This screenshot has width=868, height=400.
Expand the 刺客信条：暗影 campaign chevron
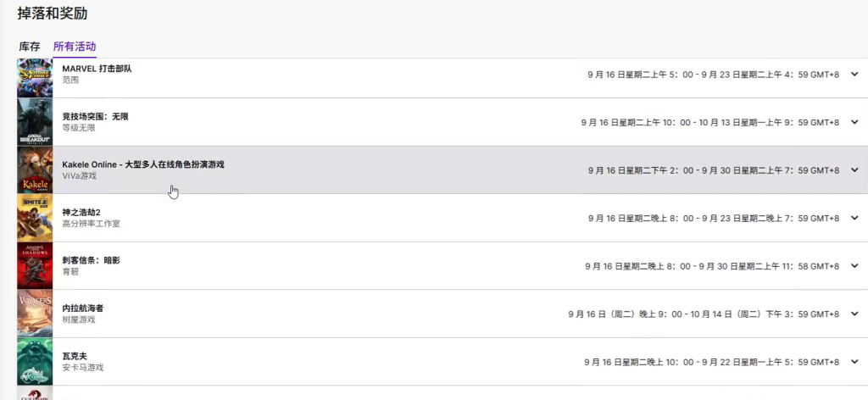(854, 265)
